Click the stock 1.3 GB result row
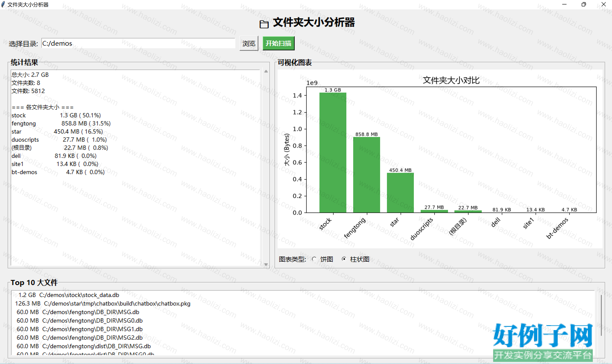The image size is (612, 364). 56,115
